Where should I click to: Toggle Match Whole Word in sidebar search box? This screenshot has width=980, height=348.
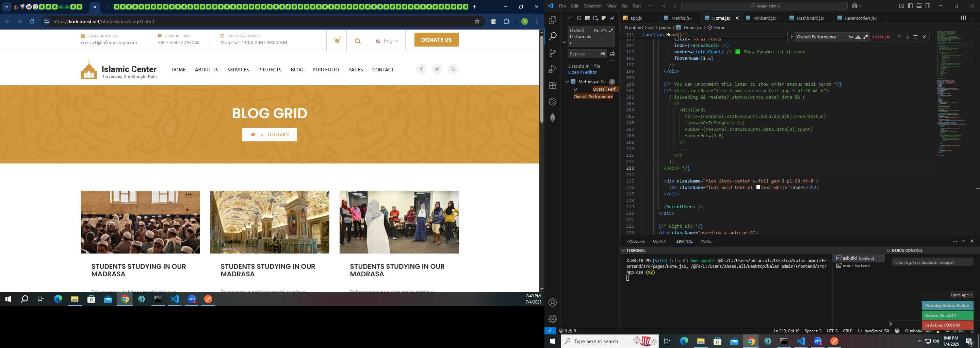(x=604, y=30)
